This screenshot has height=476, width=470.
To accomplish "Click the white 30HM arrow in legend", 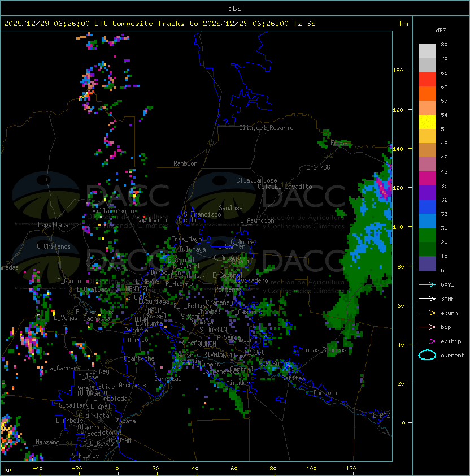I will [x=427, y=298].
